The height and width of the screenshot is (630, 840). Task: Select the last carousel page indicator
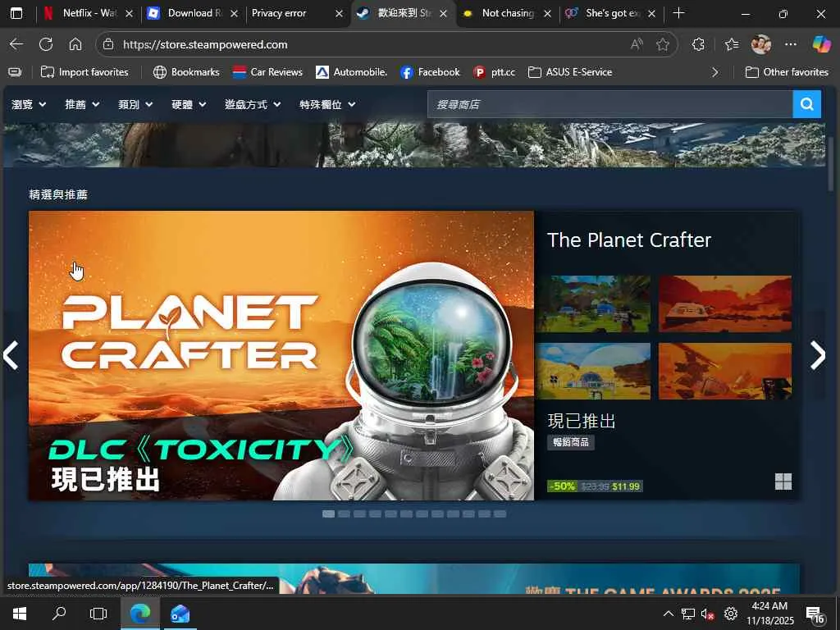(500, 514)
